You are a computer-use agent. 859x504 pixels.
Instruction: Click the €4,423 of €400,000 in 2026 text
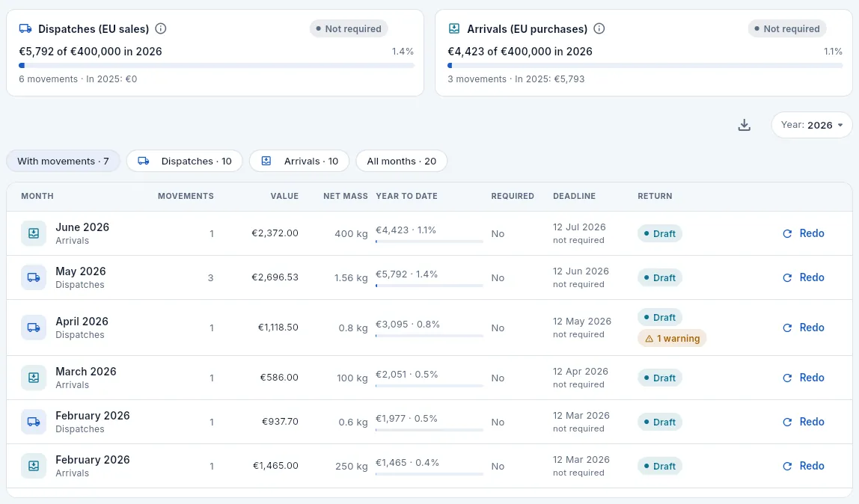[x=520, y=52]
